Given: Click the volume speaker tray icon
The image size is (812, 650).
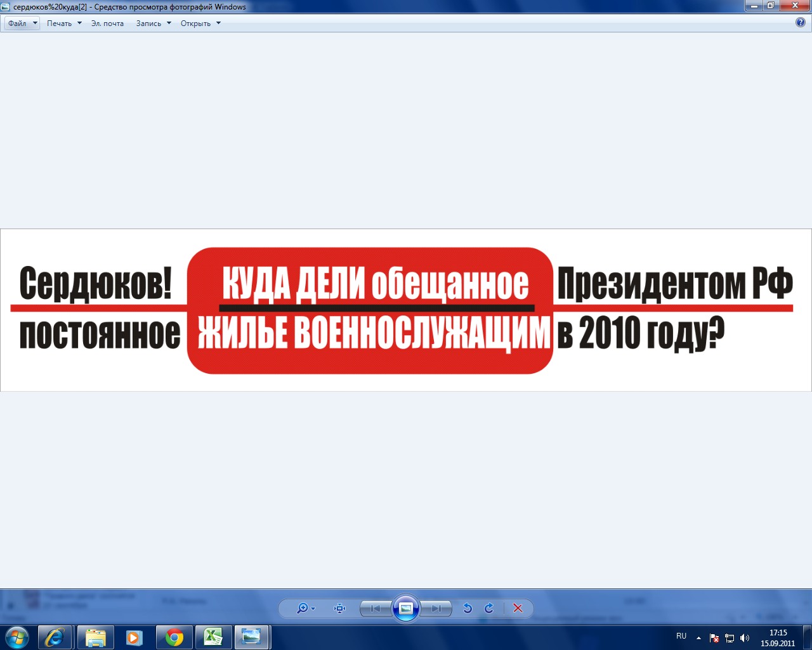Looking at the screenshot, I should point(745,638).
